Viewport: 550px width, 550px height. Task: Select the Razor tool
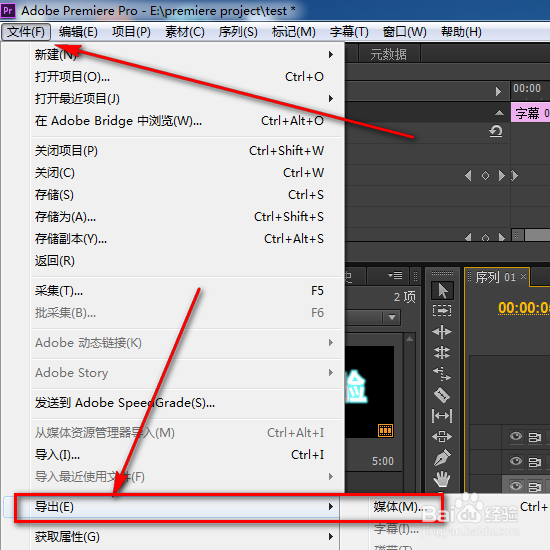coord(442,395)
